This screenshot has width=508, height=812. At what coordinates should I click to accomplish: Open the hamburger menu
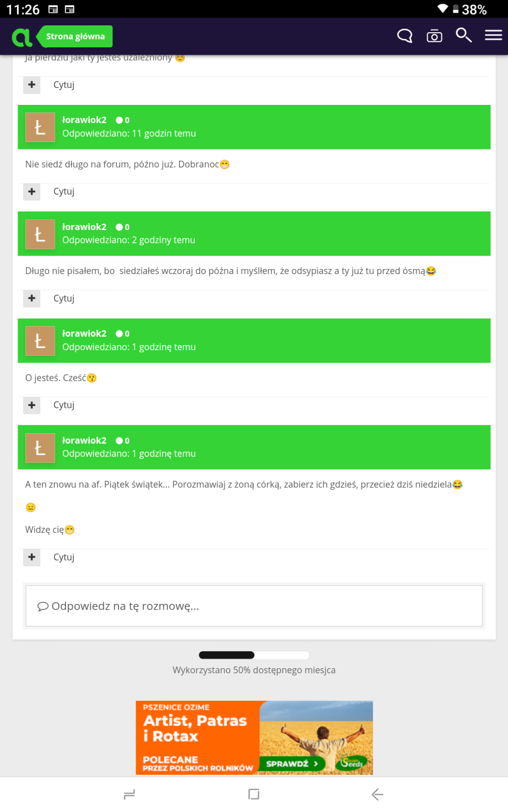click(493, 36)
